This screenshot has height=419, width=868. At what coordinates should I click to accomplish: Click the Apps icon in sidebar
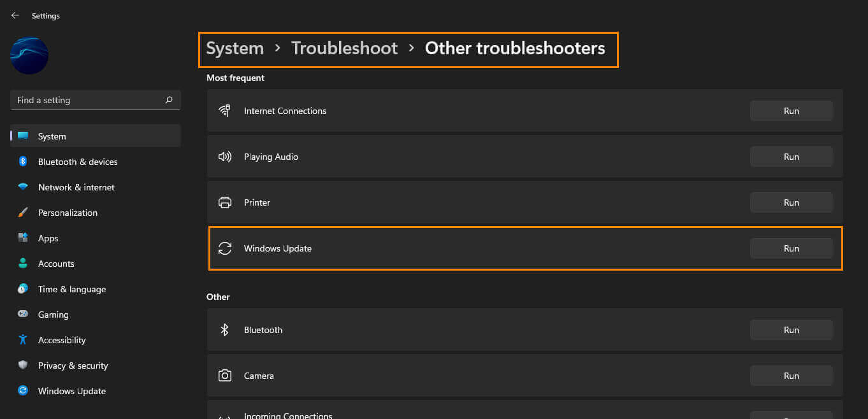(23, 238)
